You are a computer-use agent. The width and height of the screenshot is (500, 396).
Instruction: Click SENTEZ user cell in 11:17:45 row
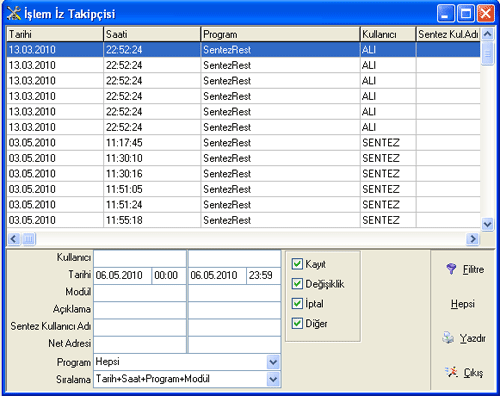click(388, 143)
